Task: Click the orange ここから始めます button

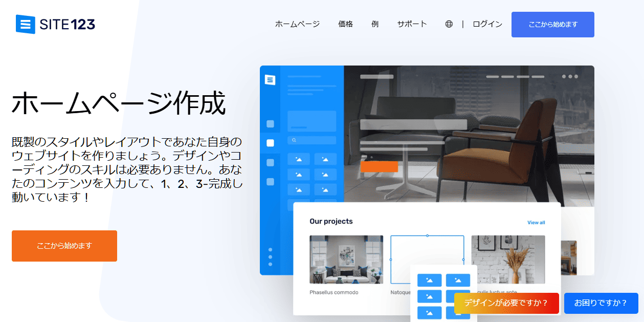Action: [64, 246]
